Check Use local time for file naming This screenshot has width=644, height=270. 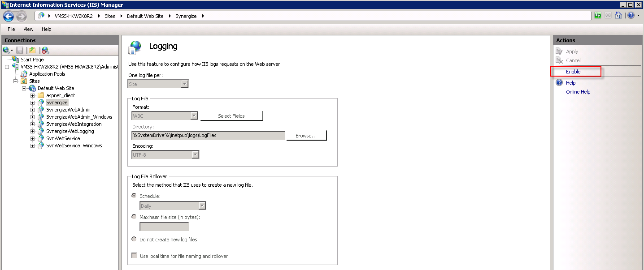[134, 256]
